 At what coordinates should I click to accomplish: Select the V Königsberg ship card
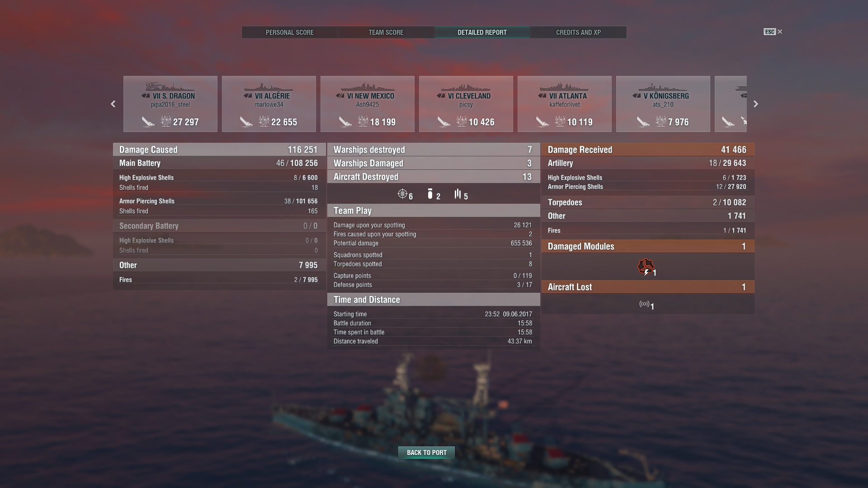(x=663, y=104)
